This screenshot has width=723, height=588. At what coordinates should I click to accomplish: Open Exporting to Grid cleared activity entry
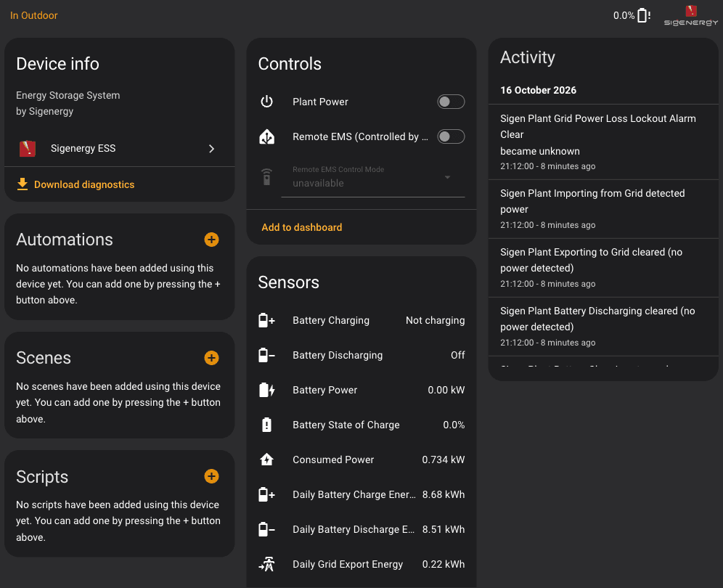603,267
